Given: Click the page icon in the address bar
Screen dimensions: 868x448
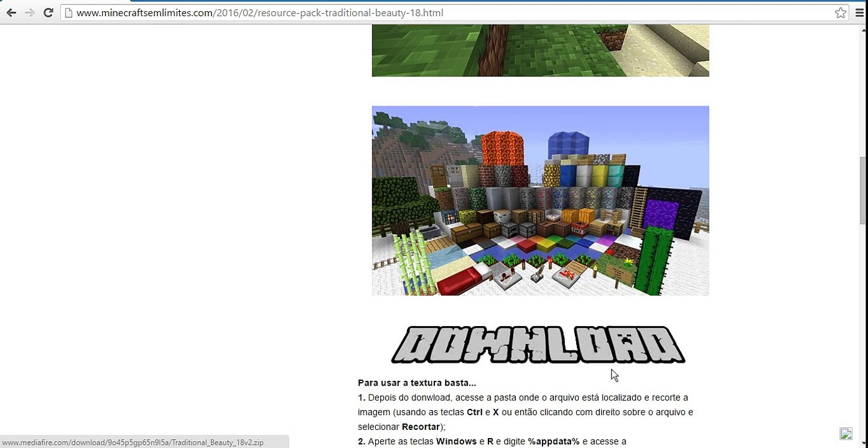Looking at the screenshot, I should [x=69, y=12].
